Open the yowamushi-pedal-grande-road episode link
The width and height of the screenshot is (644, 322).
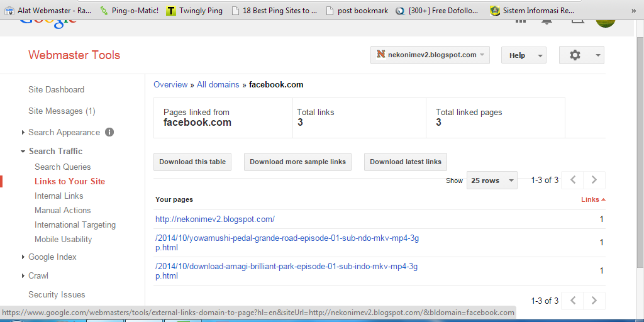(x=287, y=243)
